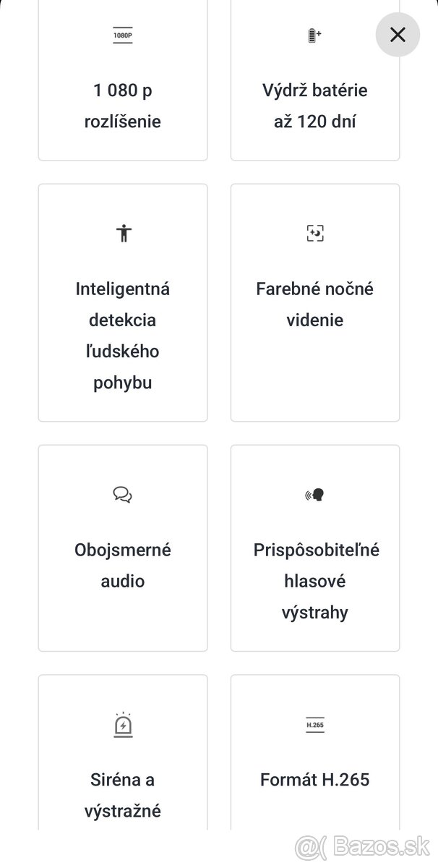
Task: Click the '1 080 p rozlíšenie' feature card
Action: (123, 80)
